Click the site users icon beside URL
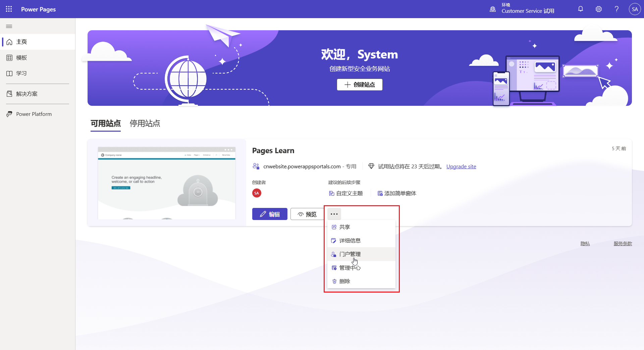The width and height of the screenshot is (644, 350). [256, 166]
